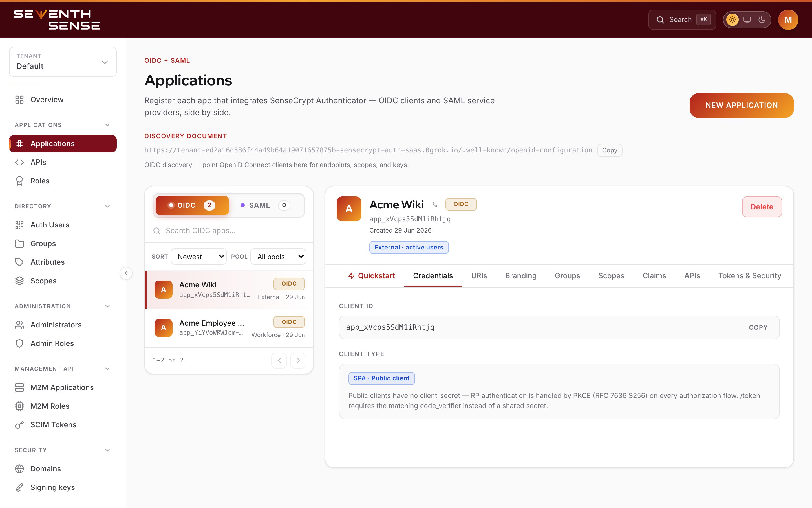Open the Overview grid icon
Viewport: 812px width, 508px height.
pos(19,99)
